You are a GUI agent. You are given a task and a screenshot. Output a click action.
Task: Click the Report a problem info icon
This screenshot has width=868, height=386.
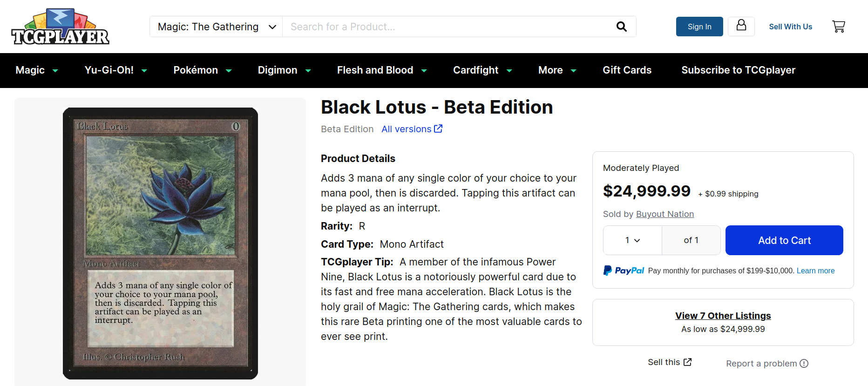coord(804,363)
